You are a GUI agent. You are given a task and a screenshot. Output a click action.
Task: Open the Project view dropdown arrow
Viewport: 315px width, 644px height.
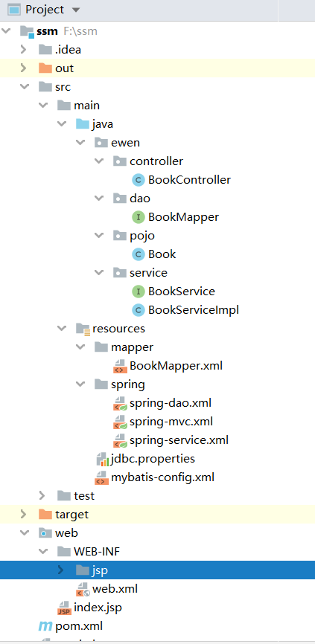click(76, 10)
